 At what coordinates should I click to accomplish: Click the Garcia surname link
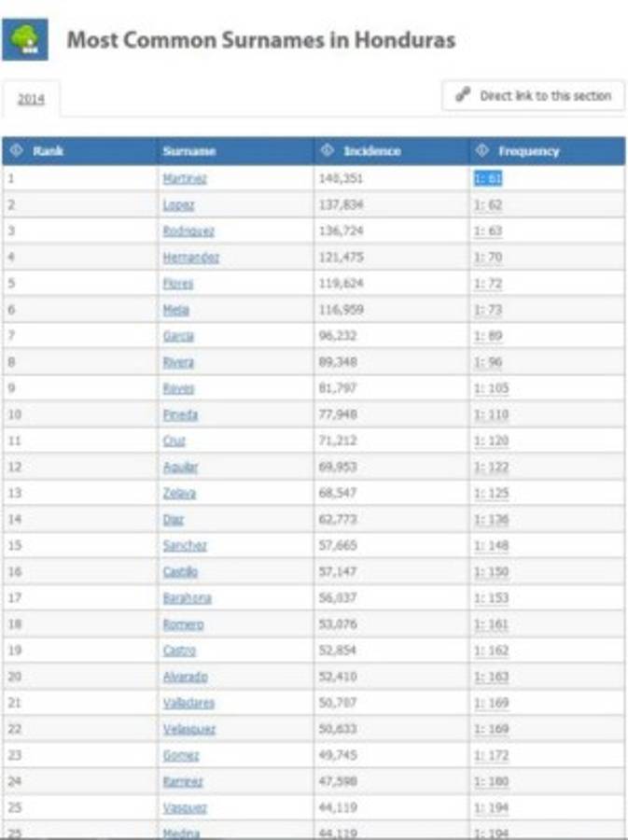pyautogui.click(x=178, y=335)
